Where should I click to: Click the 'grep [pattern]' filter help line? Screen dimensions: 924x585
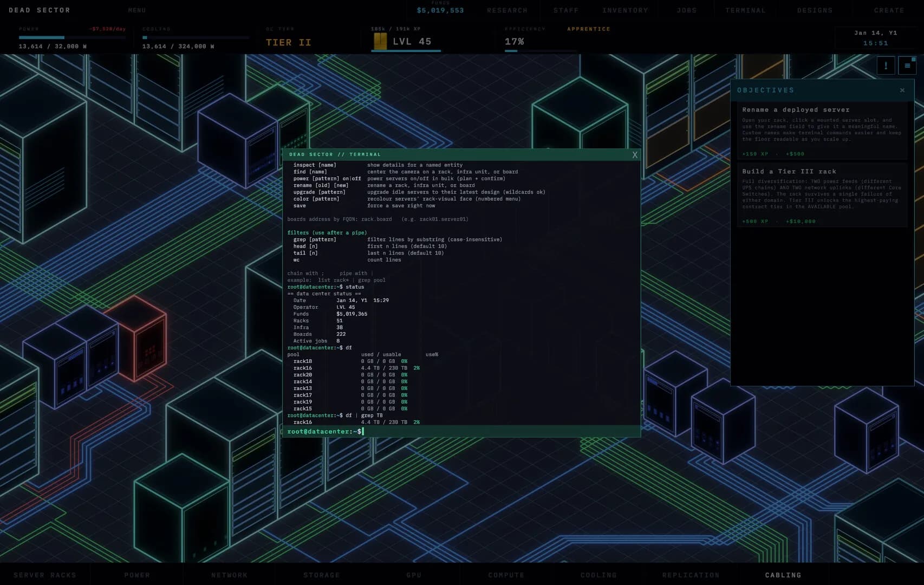[398, 239]
